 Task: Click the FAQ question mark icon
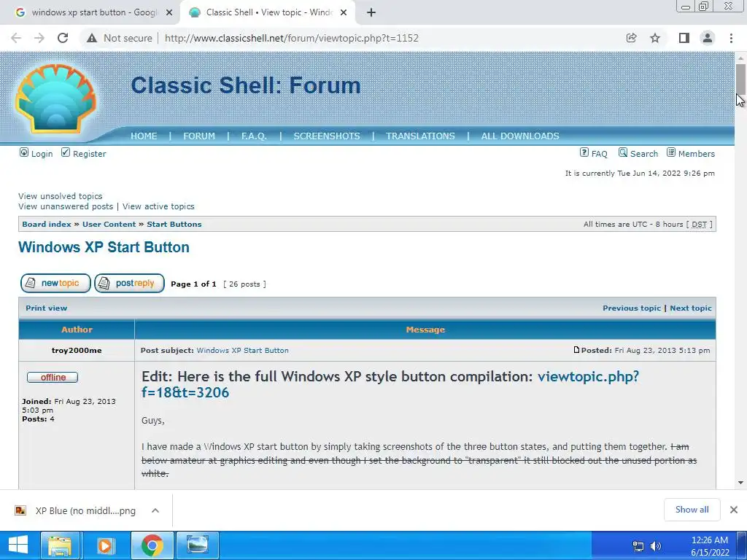pos(584,152)
